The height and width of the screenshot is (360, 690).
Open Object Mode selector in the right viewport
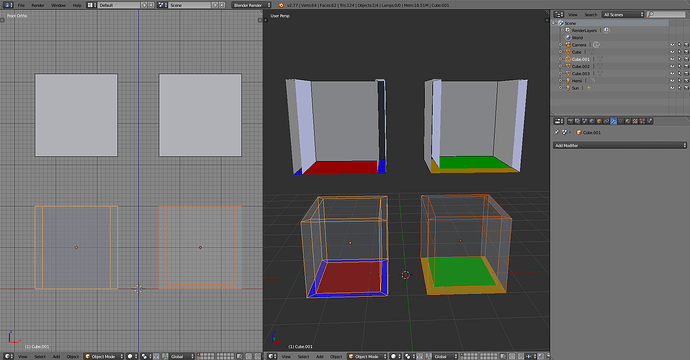(367, 356)
